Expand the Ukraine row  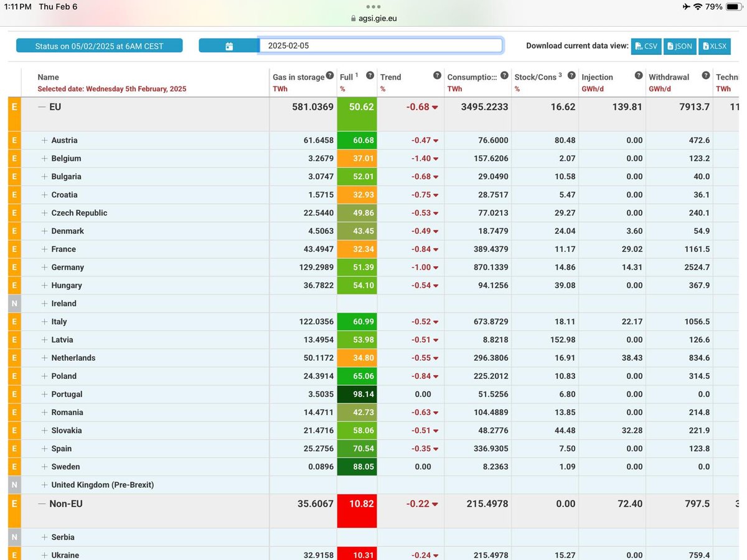click(x=45, y=555)
